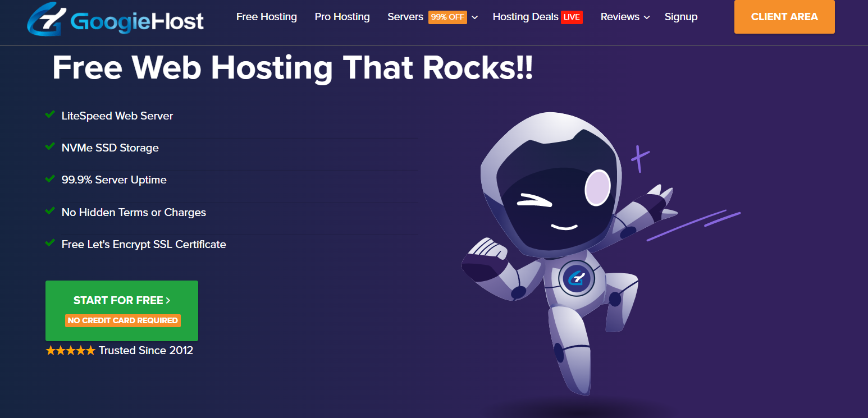Click the START FOR FREE button
The height and width of the screenshot is (418, 868).
[x=122, y=311]
